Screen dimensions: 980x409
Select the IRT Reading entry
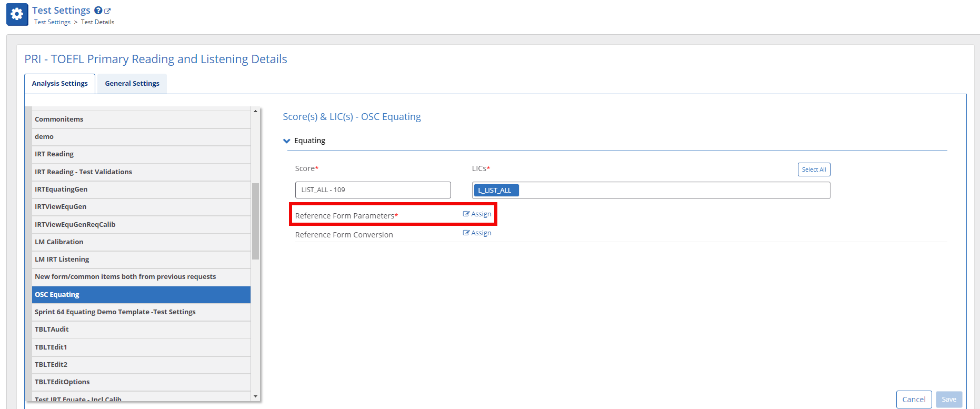click(x=141, y=154)
